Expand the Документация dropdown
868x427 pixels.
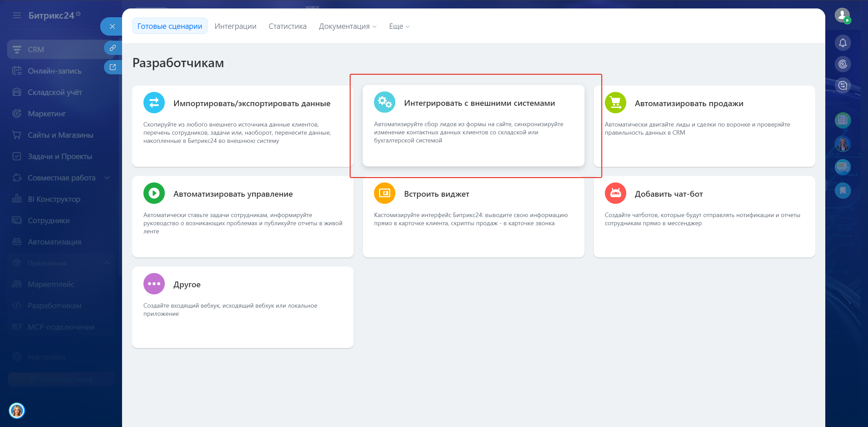[348, 26]
